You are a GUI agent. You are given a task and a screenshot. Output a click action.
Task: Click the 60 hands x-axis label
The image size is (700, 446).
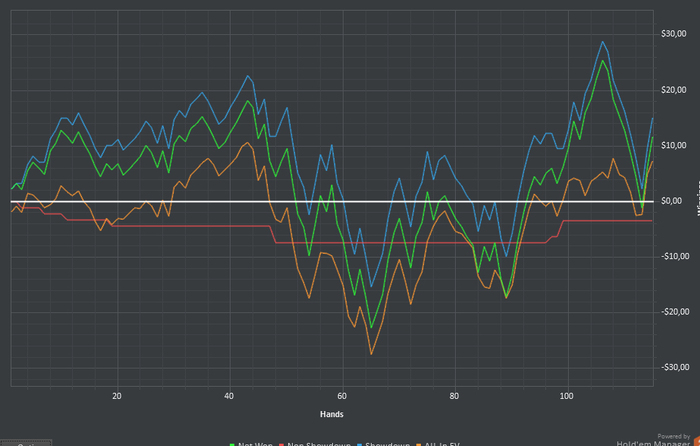click(x=342, y=396)
